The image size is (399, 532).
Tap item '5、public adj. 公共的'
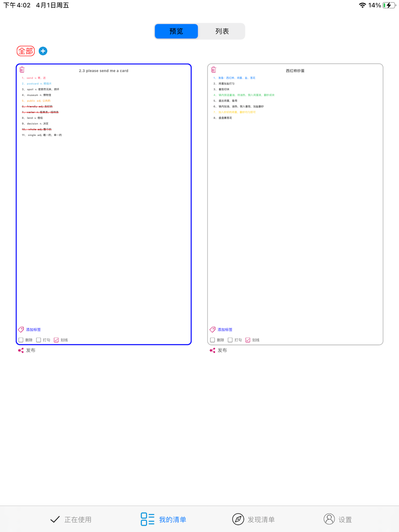click(36, 101)
